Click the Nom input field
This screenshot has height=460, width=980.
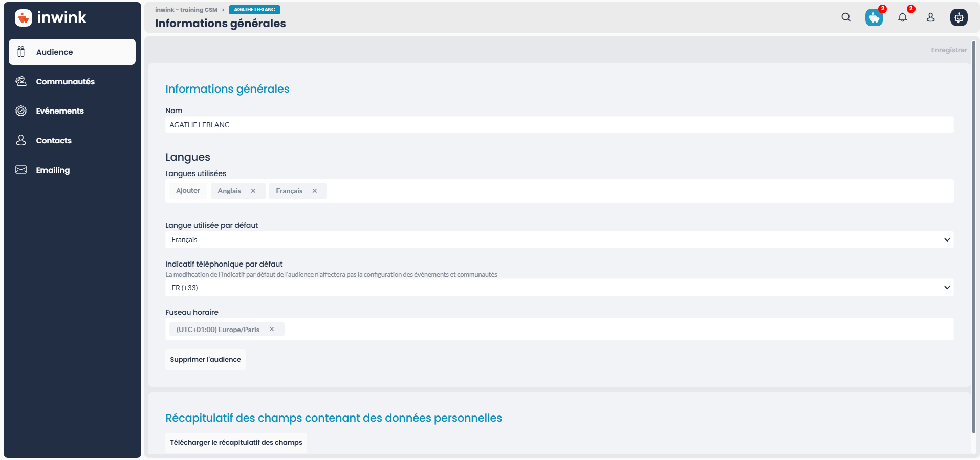tap(559, 125)
